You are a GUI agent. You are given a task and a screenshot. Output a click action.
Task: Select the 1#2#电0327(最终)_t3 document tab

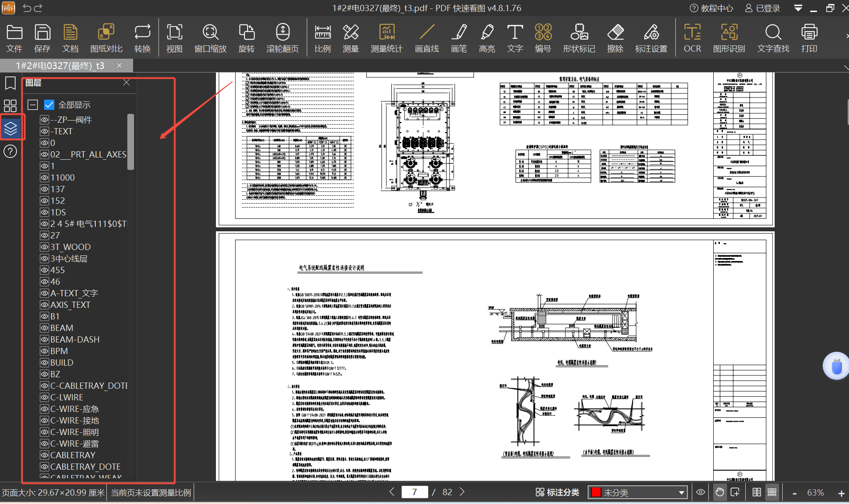(x=60, y=66)
